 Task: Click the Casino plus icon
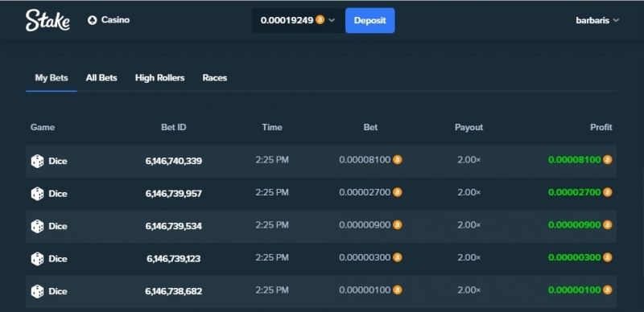pos(93,20)
